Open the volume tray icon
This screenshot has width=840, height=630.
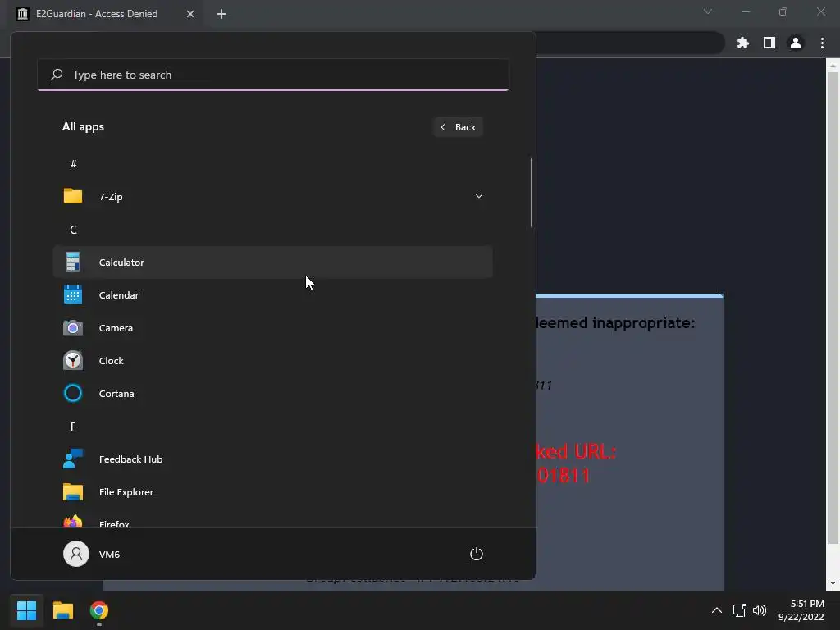(x=760, y=610)
